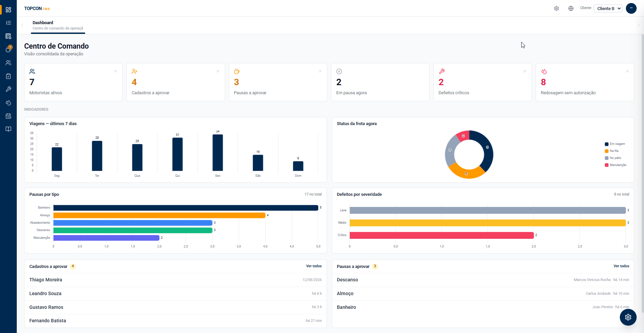Click the Banheiro bar in Pausas por tipo

coord(186,208)
